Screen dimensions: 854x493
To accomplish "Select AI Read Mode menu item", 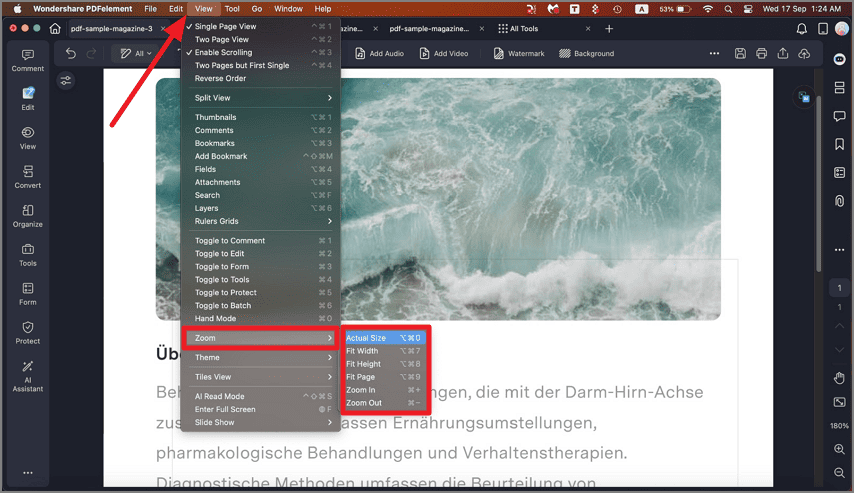I will (x=259, y=396).
